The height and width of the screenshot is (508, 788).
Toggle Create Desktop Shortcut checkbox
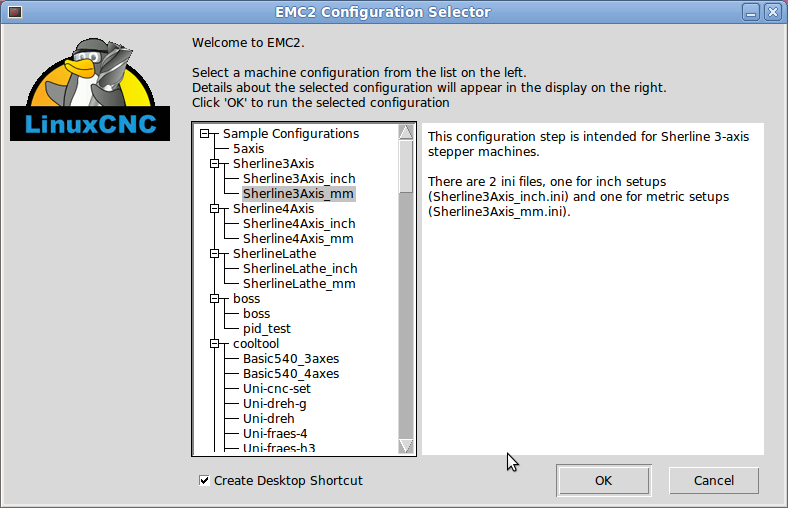204,480
